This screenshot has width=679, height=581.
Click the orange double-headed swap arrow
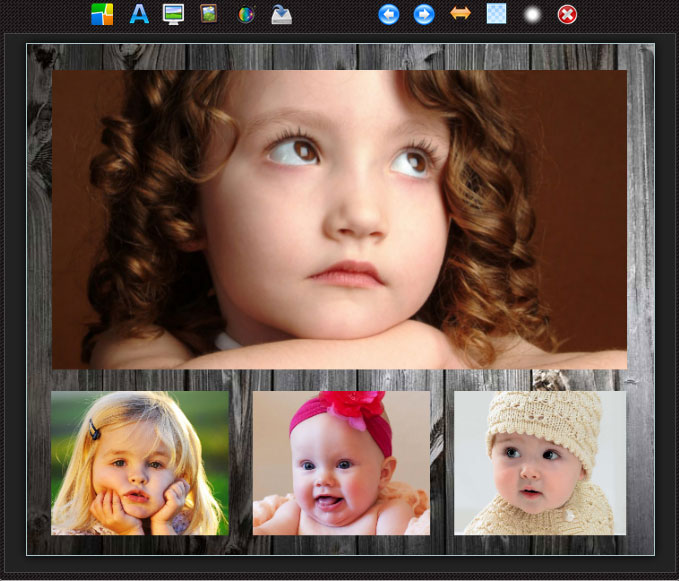pos(460,13)
